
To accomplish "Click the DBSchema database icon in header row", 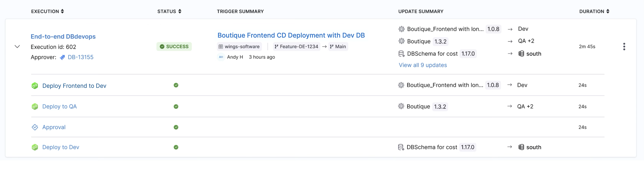I will [401, 54].
